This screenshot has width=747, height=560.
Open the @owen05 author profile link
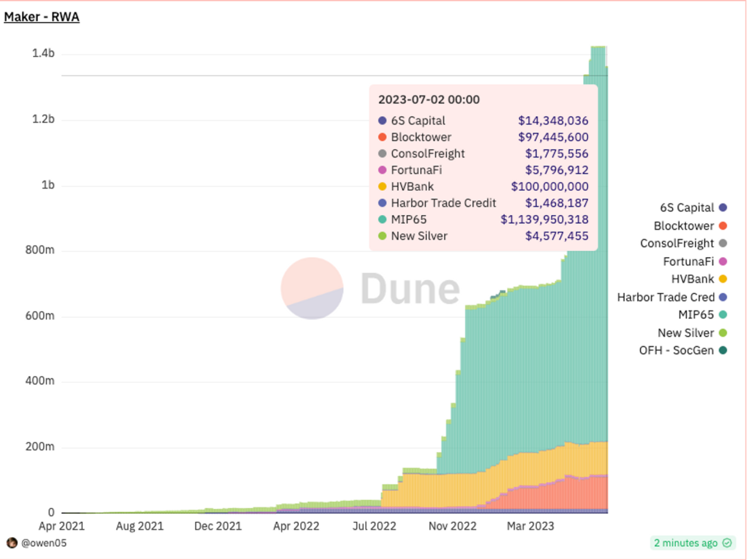44,543
